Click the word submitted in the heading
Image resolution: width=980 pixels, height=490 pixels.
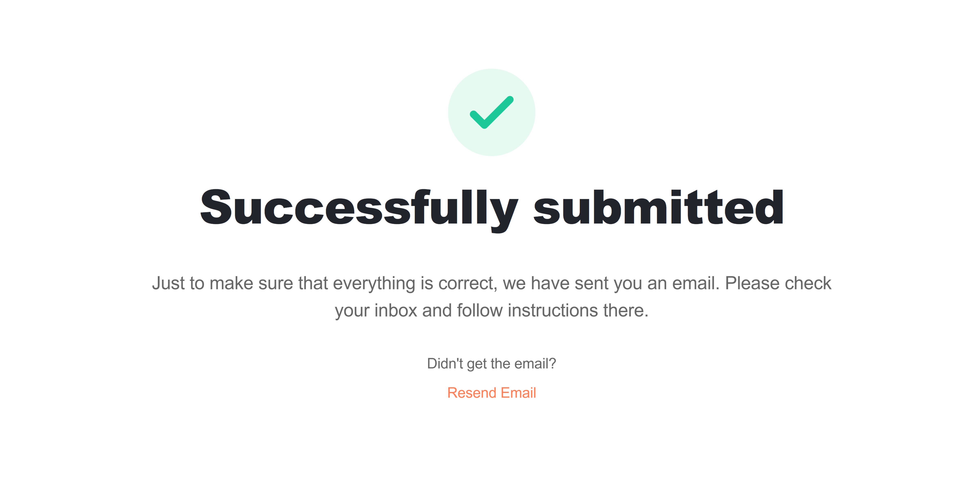coord(659,207)
